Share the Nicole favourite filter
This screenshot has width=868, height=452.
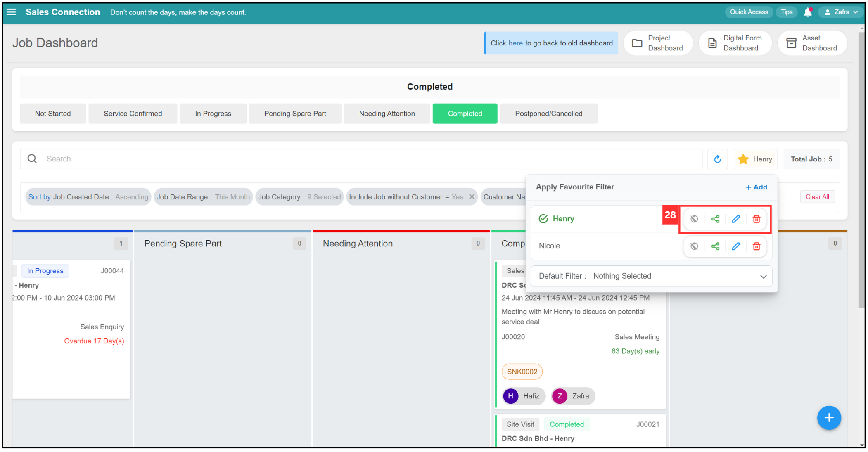point(715,246)
